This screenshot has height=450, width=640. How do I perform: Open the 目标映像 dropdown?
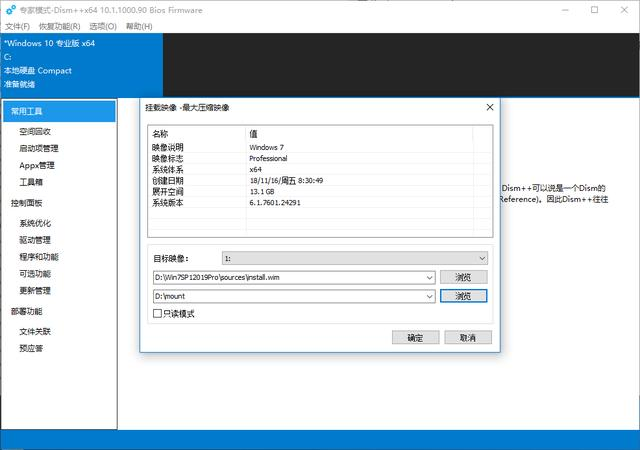(355, 258)
